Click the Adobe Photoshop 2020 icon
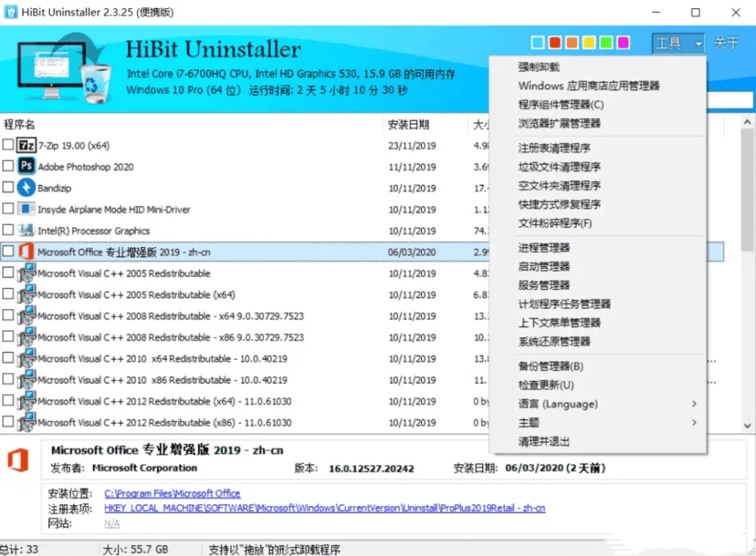Screen dimensions: 756x556 click(x=26, y=166)
